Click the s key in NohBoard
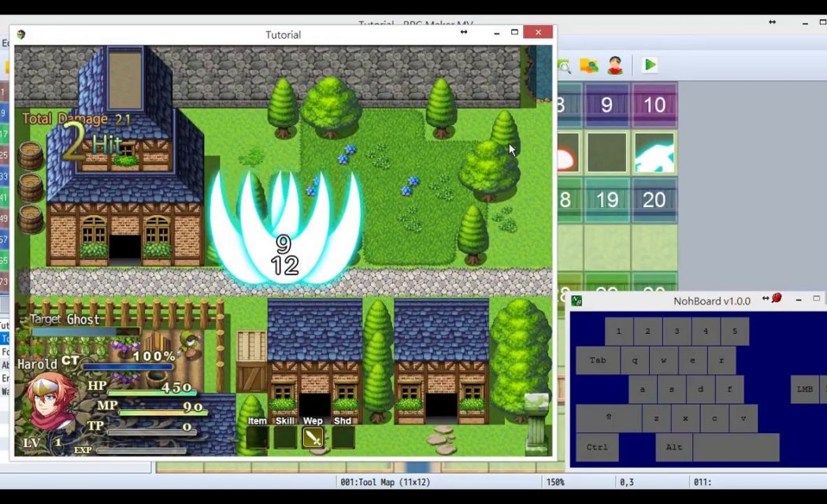The width and height of the screenshot is (827, 504). pos(671,389)
